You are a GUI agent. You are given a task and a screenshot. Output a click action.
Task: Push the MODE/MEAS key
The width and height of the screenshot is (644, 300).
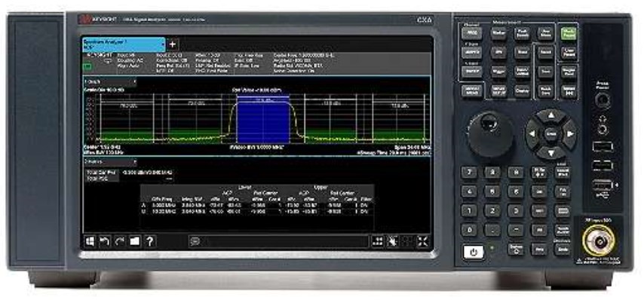pos(471,90)
